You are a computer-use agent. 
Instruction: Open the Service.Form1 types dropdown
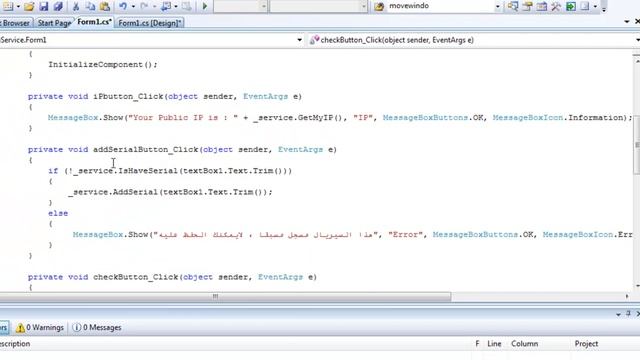pos(151,40)
